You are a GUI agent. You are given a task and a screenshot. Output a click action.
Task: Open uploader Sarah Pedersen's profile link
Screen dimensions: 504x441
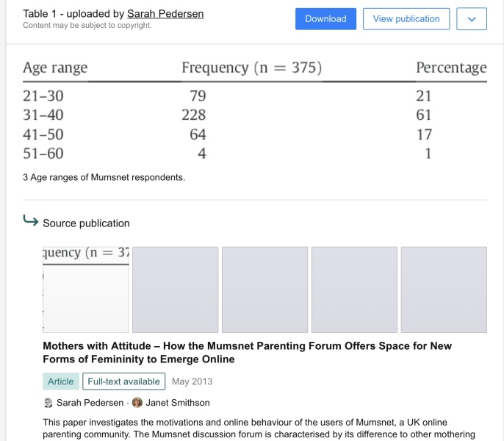click(165, 14)
